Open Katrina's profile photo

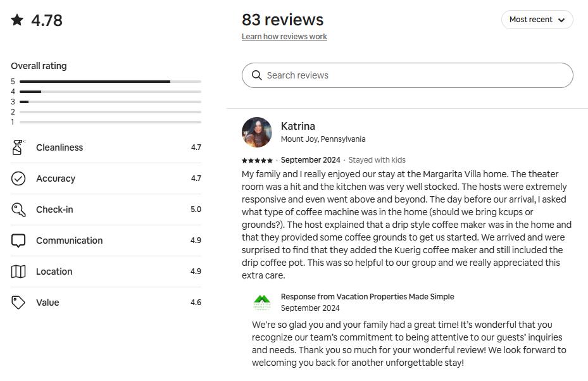[x=257, y=132]
